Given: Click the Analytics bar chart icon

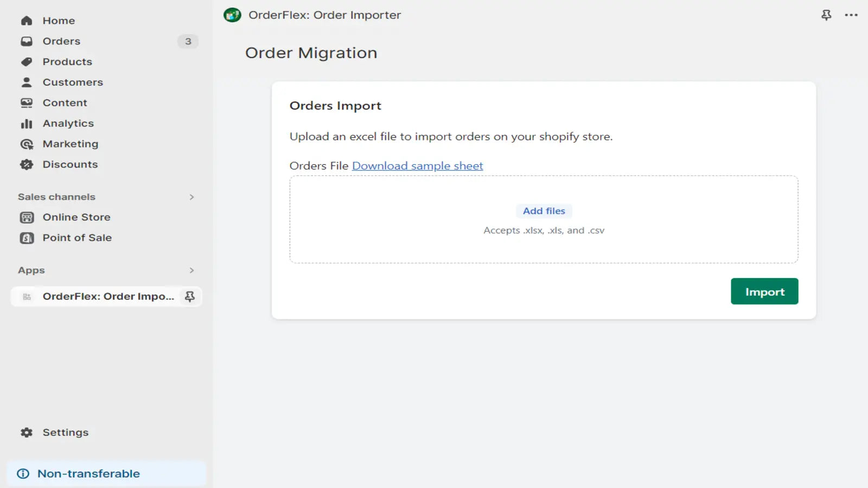Looking at the screenshot, I should click(27, 124).
